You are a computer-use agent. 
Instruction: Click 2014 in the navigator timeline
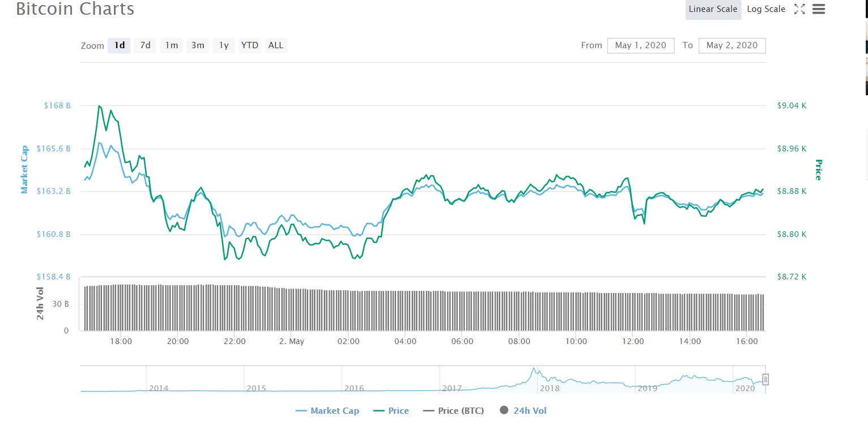point(159,388)
